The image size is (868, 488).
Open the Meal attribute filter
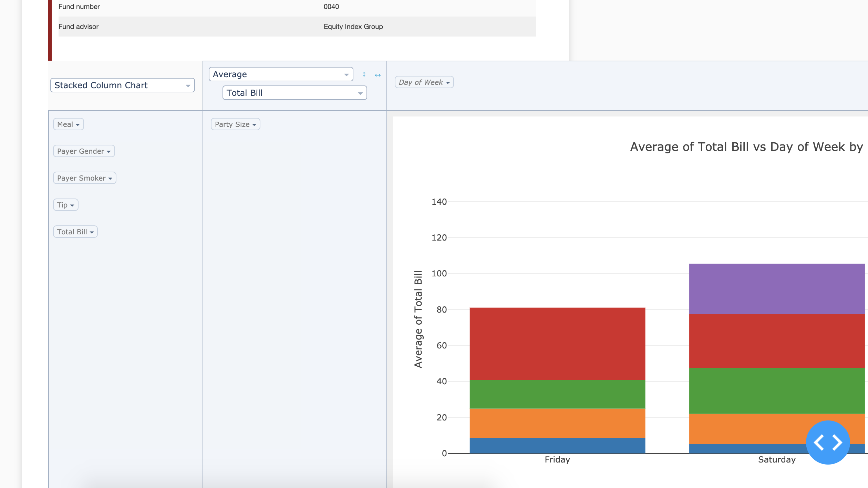pyautogui.click(x=68, y=124)
